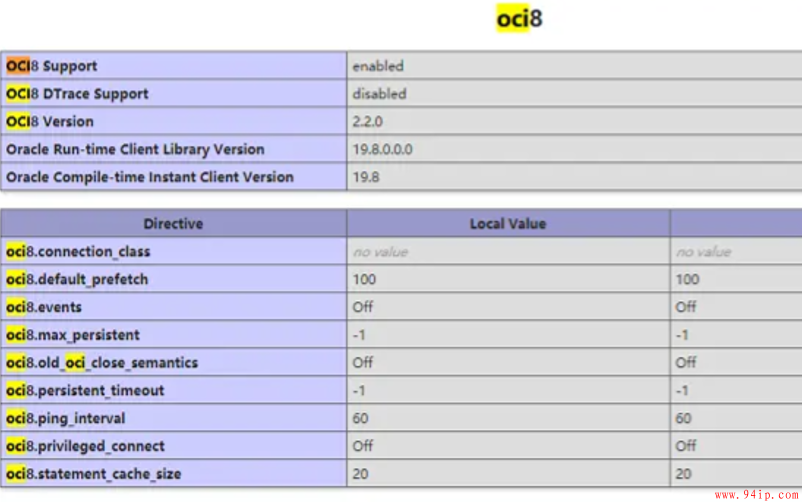Select the oci8.events directive
Viewport: 802px width, 502px height.
pyautogui.click(x=44, y=307)
